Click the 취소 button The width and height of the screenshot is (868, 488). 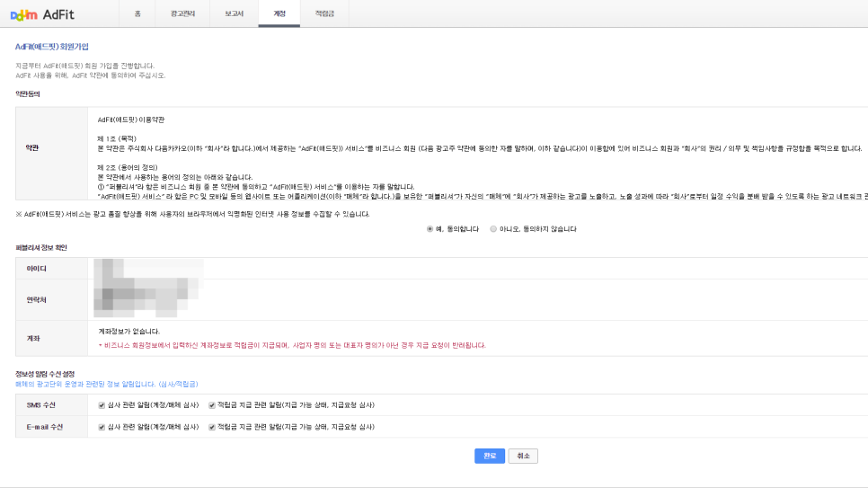[523, 456]
